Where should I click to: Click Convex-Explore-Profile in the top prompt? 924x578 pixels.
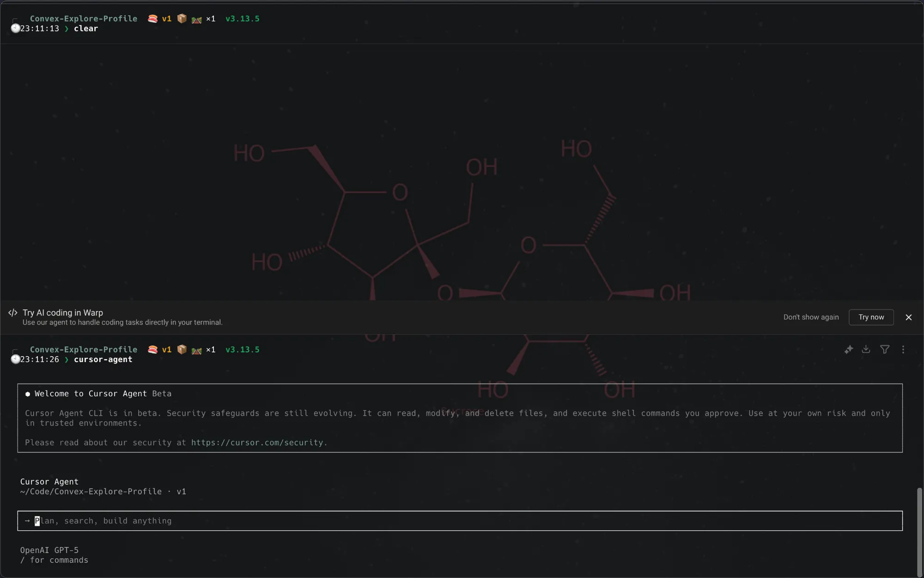pos(84,19)
